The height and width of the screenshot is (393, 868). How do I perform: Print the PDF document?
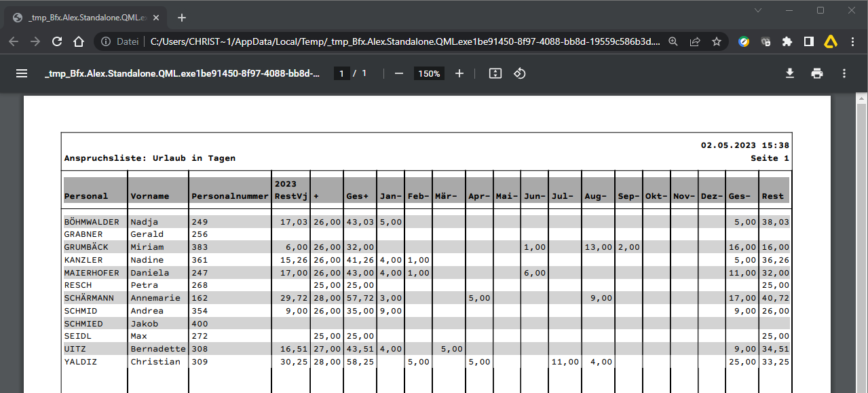point(817,73)
